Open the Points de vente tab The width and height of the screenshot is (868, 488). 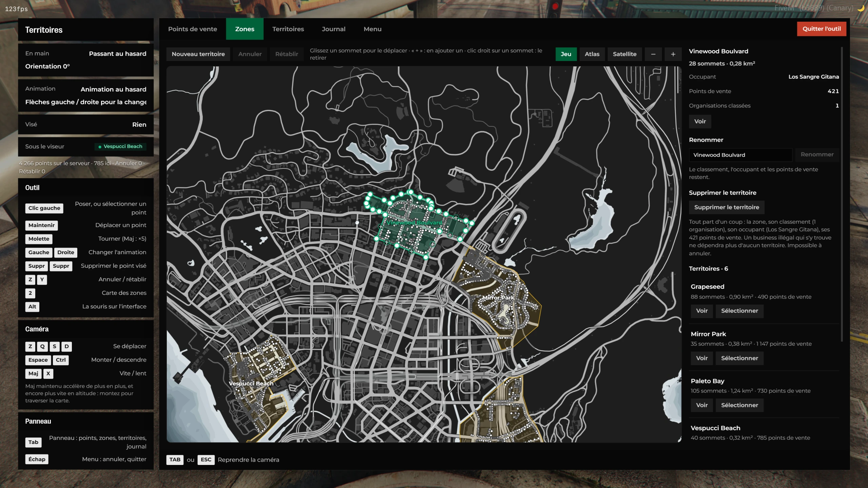(193, 29)
